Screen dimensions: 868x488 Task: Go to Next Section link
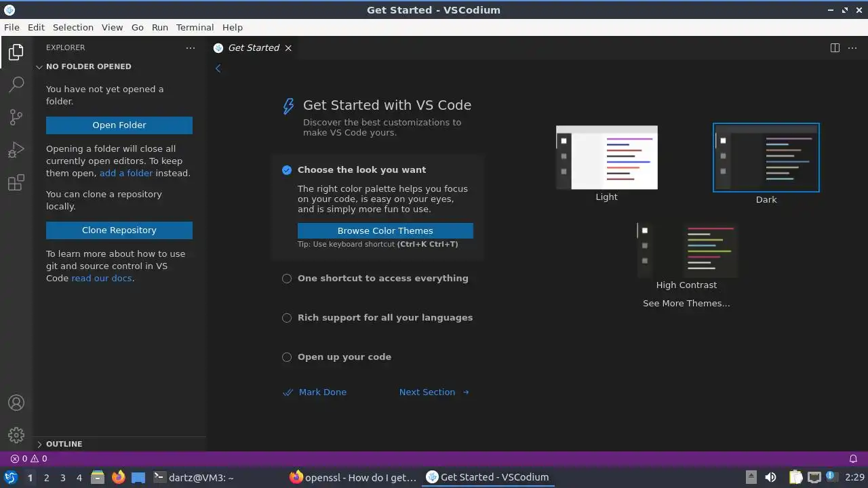[434, 392]
